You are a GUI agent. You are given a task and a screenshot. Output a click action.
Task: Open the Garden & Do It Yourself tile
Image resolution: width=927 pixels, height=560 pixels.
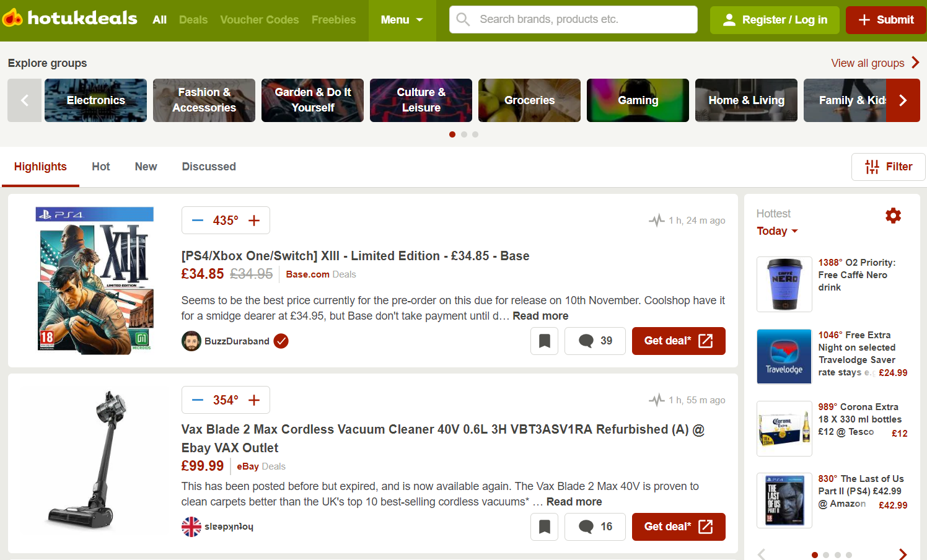point(312,100)
